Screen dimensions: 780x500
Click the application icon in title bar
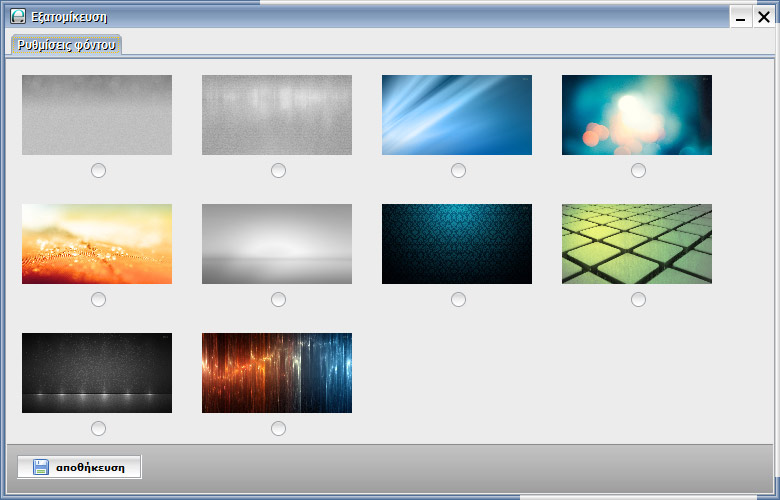point(18,16)
